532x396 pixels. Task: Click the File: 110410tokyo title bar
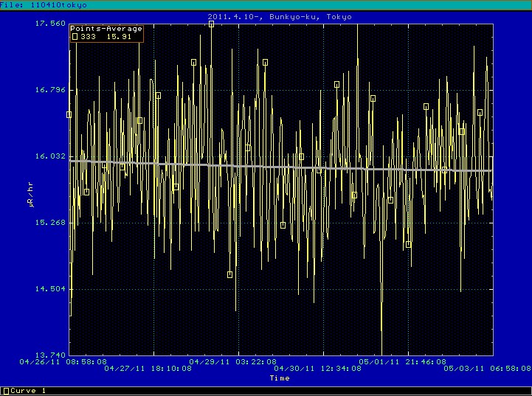point(44,4)
